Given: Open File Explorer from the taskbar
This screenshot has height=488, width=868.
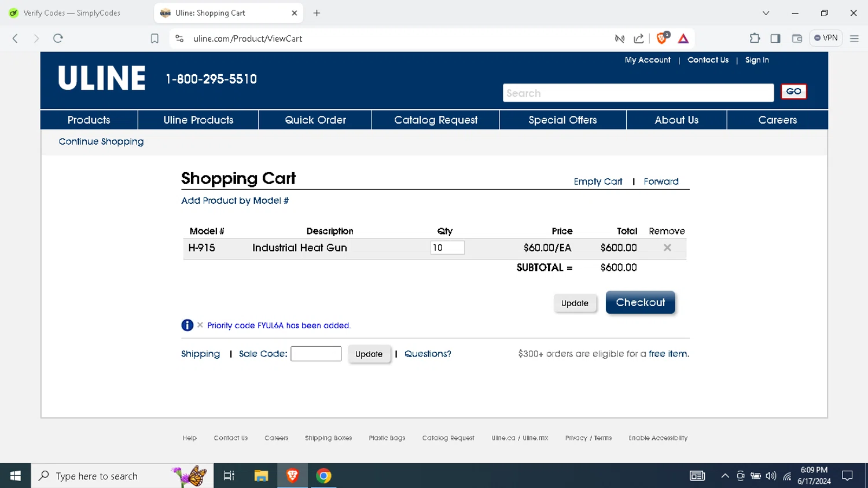Looking at the screenshot, I should pos(261,476).
